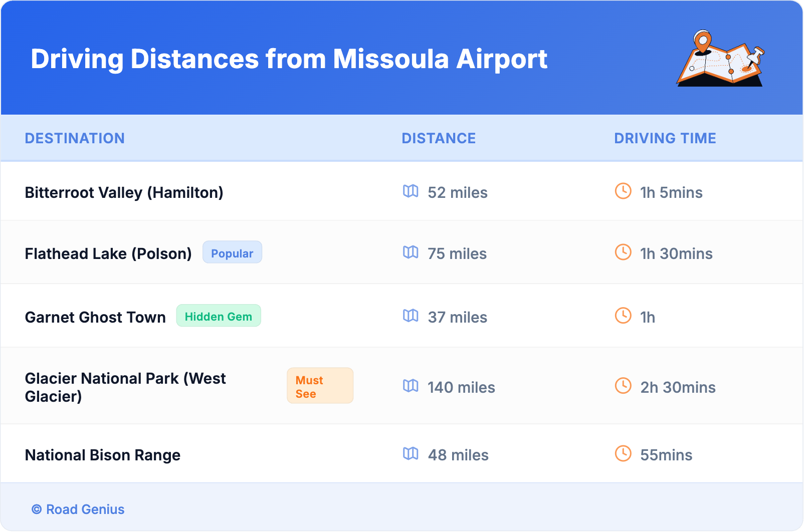Click the map icon beside 37 miles
This screenshot has height=532, width=804.
(411, 316)
